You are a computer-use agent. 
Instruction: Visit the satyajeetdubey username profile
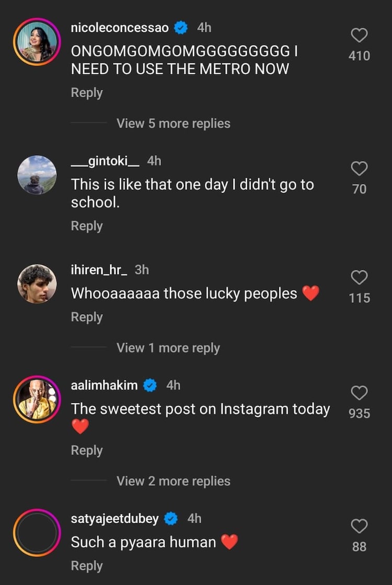click(x=115, y=519)
